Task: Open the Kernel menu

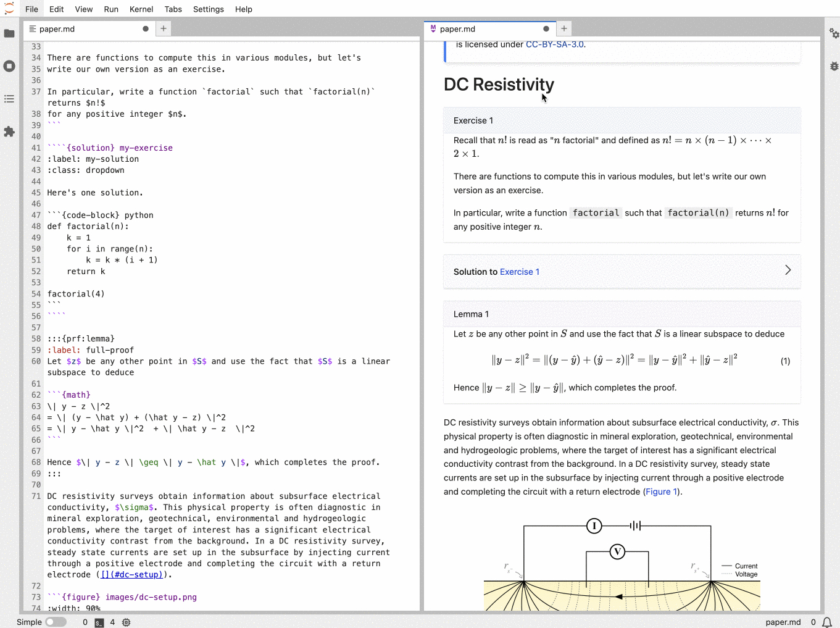Action: click(x=141, y=9)
